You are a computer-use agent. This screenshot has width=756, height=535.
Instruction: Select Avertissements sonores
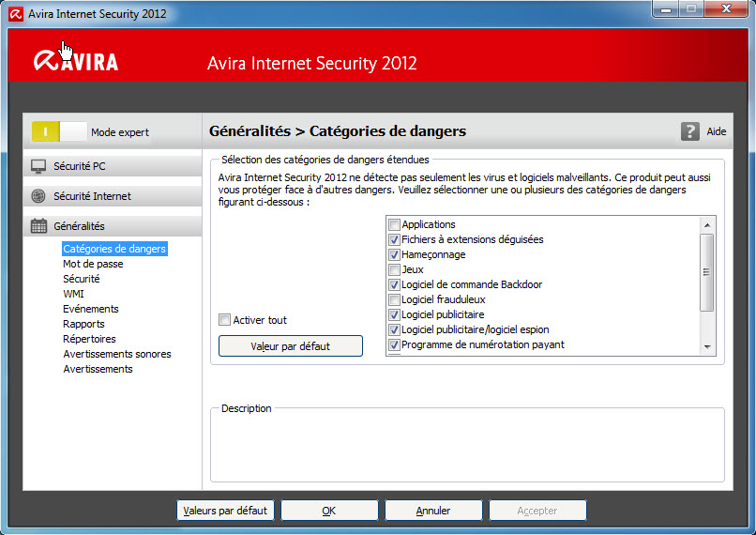[117, 354]
